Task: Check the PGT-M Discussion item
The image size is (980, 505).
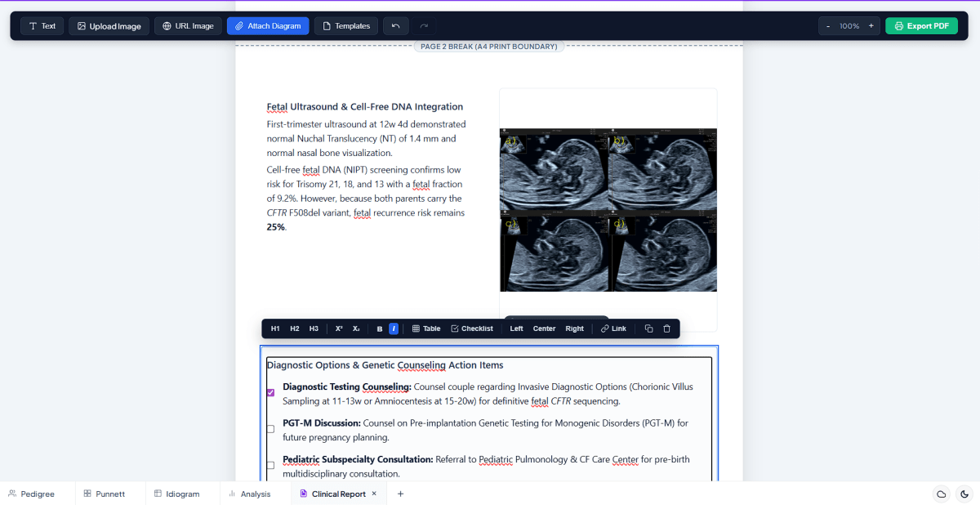Action: coord(271,429)
